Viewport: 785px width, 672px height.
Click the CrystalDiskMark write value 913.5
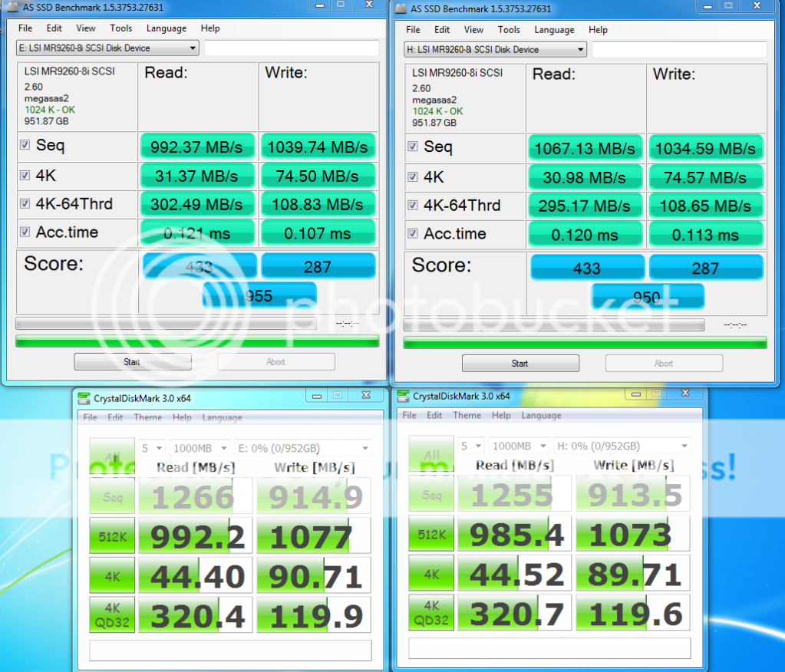(633, 494)
